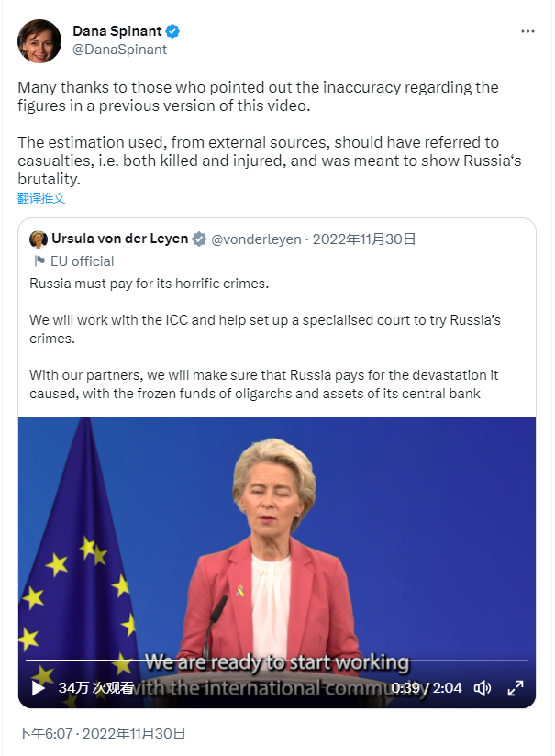Mute the video using the speaker icon

click(483, 687)
